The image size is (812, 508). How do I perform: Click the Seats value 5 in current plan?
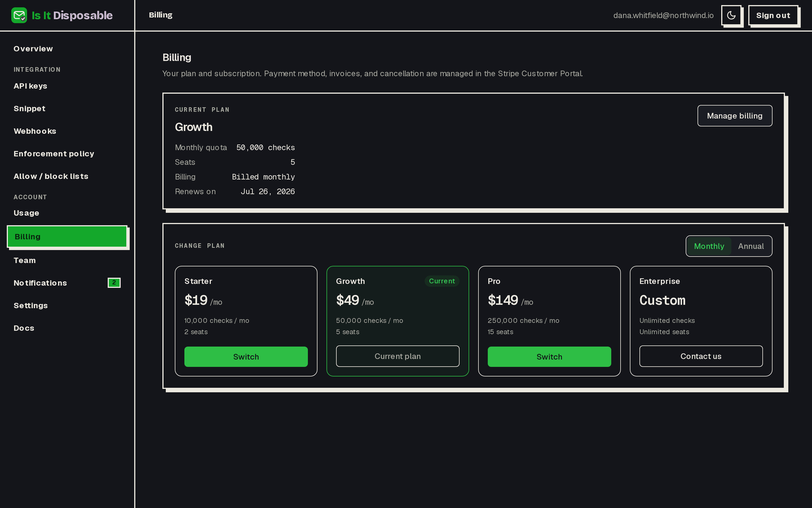click(x=293, y=162)
